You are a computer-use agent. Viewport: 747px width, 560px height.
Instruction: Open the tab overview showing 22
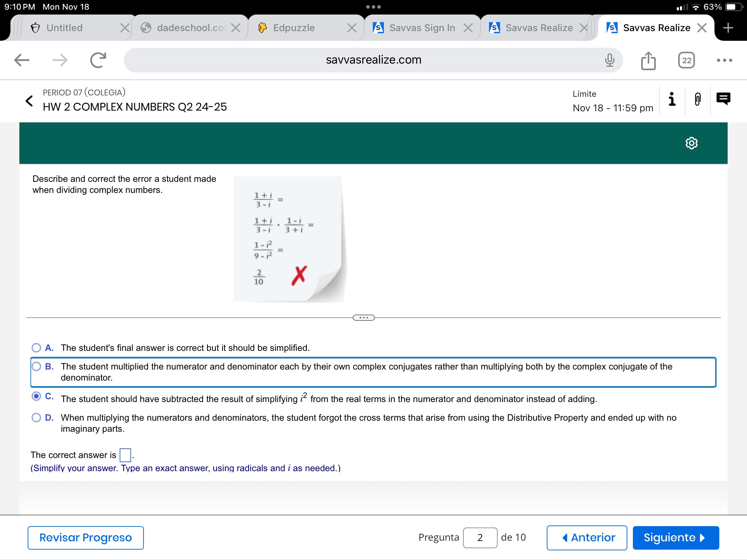(686, 60)
